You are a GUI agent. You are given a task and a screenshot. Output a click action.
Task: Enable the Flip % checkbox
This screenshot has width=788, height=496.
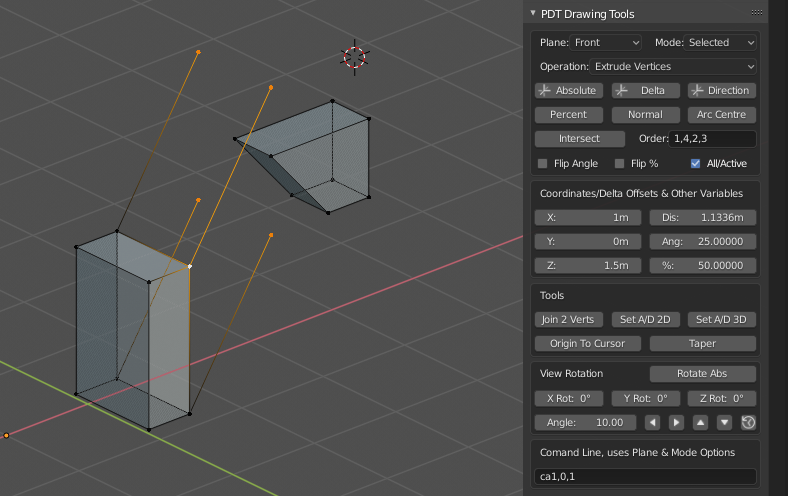coord(620,163)
